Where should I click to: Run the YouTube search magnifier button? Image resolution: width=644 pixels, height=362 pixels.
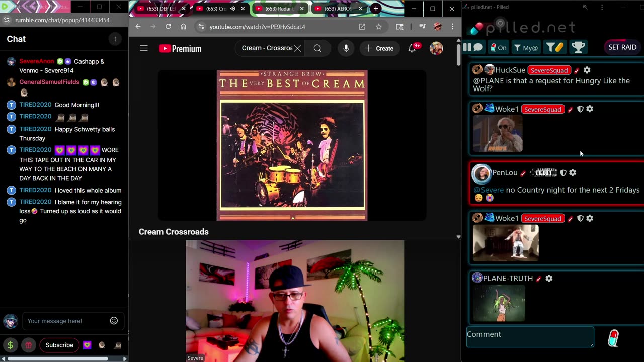click(x=317, y=48)
